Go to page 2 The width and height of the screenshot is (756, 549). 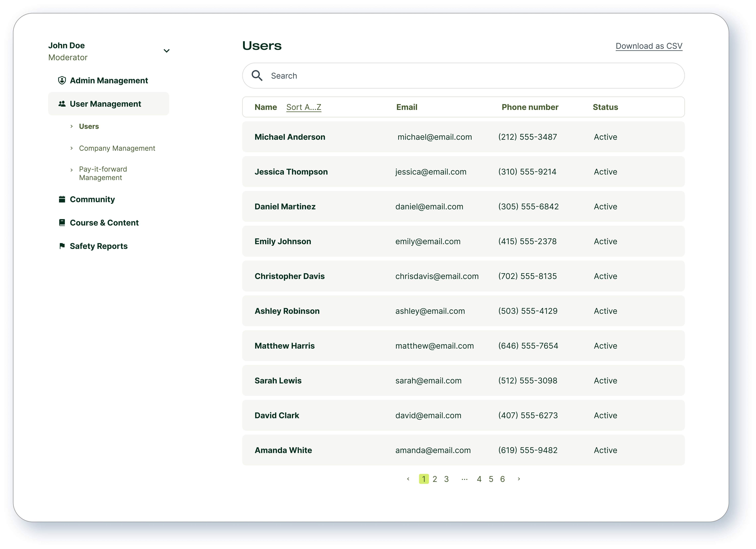(435, 479)
